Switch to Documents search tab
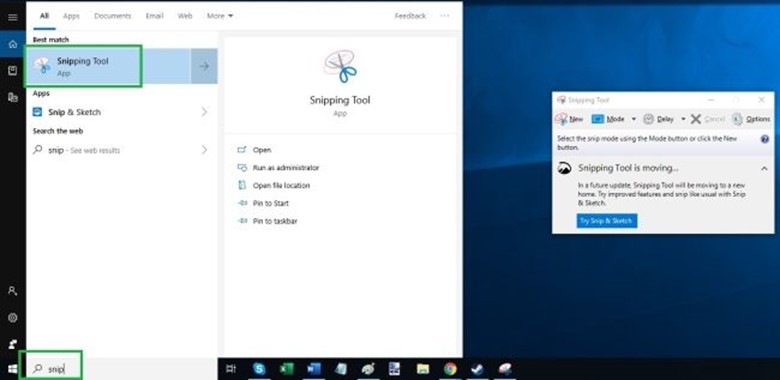Screen dimensions: 780x380 pos(112,16)
